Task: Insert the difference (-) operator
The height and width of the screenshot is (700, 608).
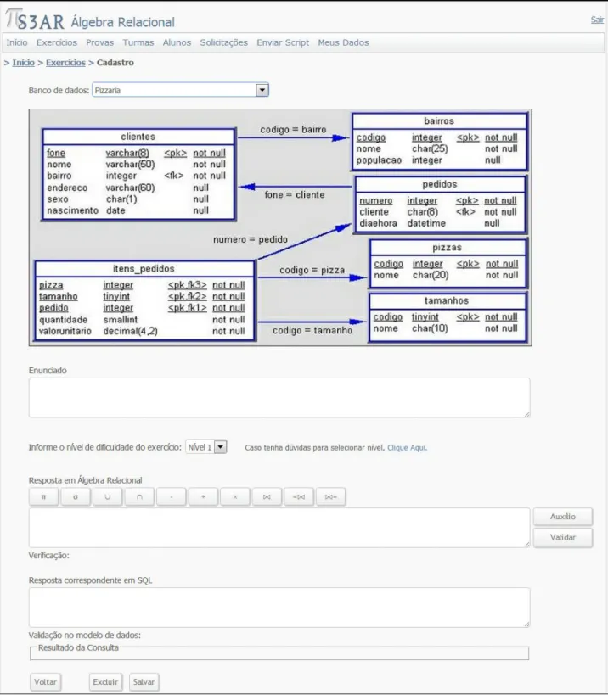Action: pyautogui.click(x=171, y=497)
